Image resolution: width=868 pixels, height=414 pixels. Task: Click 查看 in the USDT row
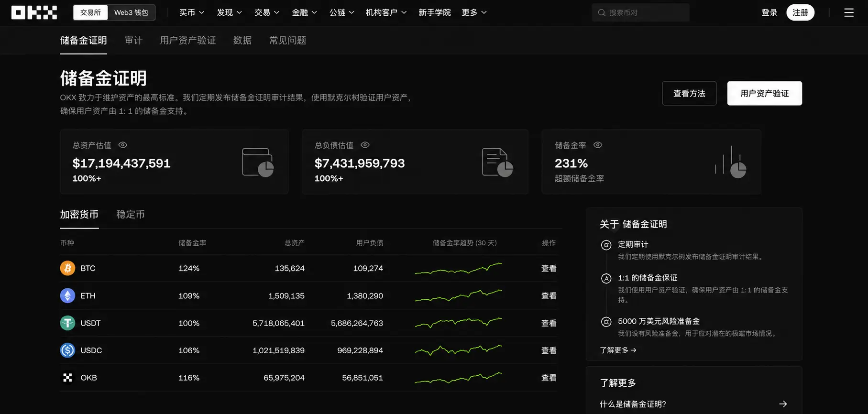[x=549, y=323]
